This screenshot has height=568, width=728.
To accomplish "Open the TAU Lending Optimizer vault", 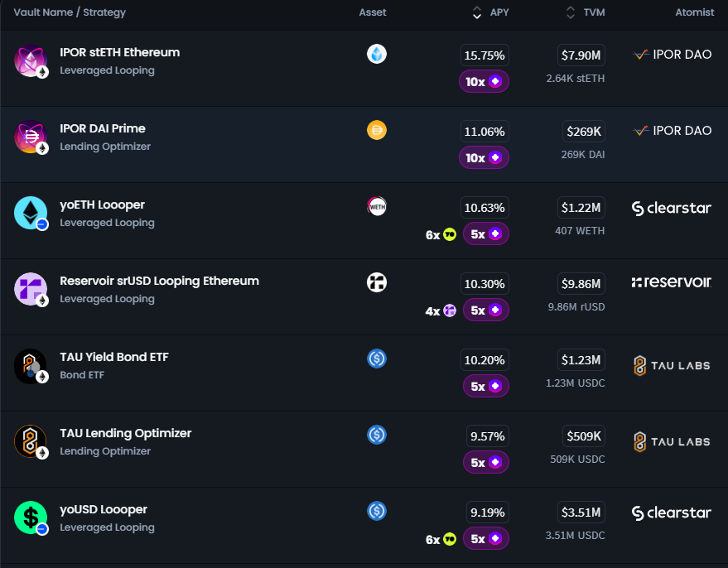I will [x=125, y=434].
